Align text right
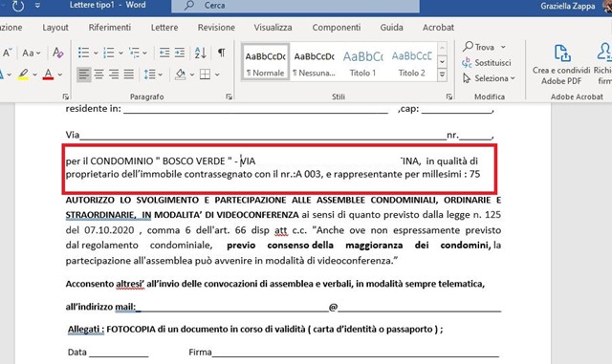612x364 pixels. pyautogui.click(x=114, y=74)
